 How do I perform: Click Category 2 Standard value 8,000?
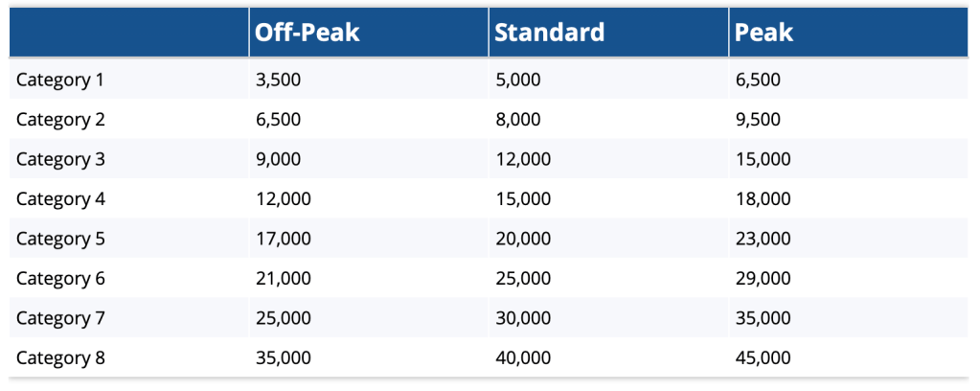(518, 120)
